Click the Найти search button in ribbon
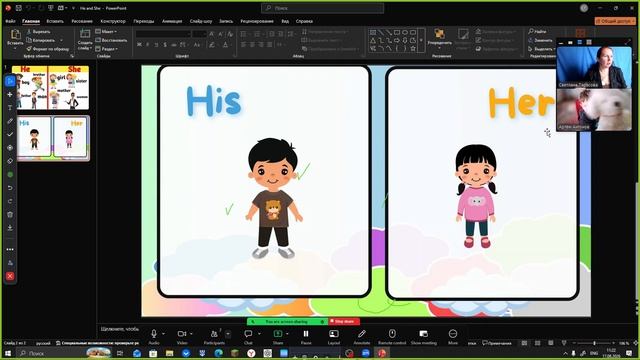The image size is (640, 360). 538,31
